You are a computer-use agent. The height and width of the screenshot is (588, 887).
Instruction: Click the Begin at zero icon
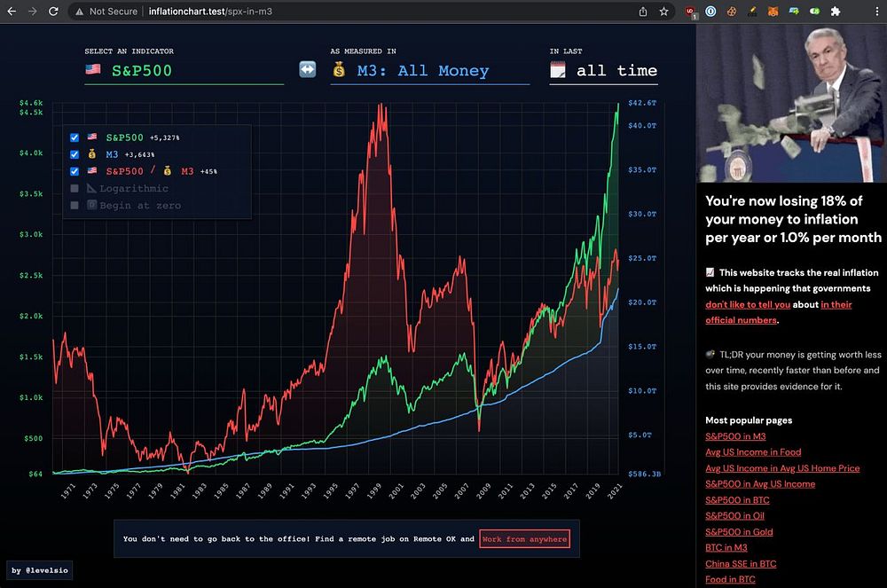(x=91, y=205)
